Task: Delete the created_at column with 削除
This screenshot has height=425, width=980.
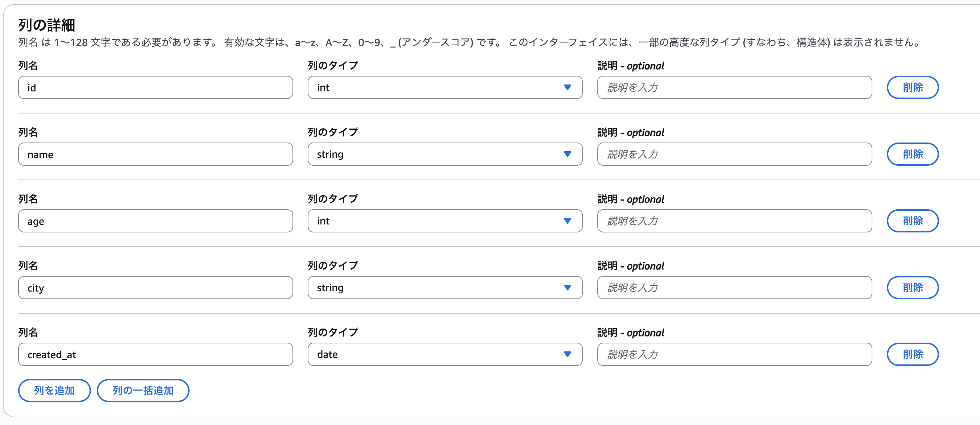Action: (912, 354)
